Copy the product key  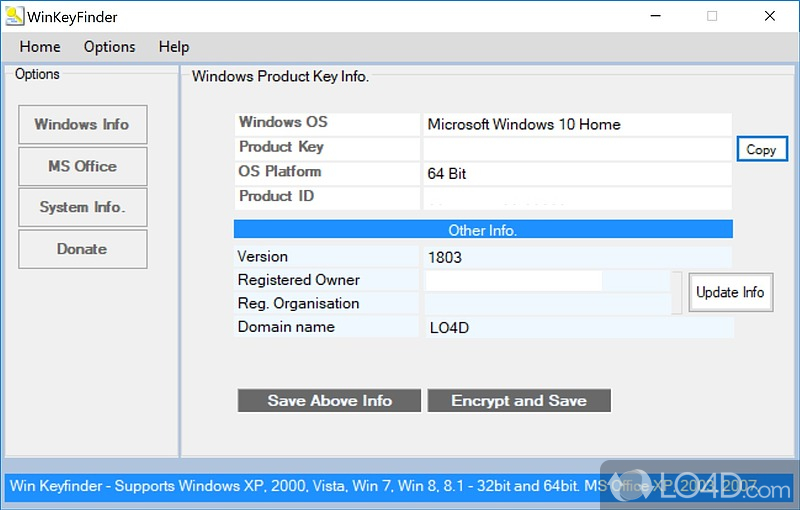762,149
